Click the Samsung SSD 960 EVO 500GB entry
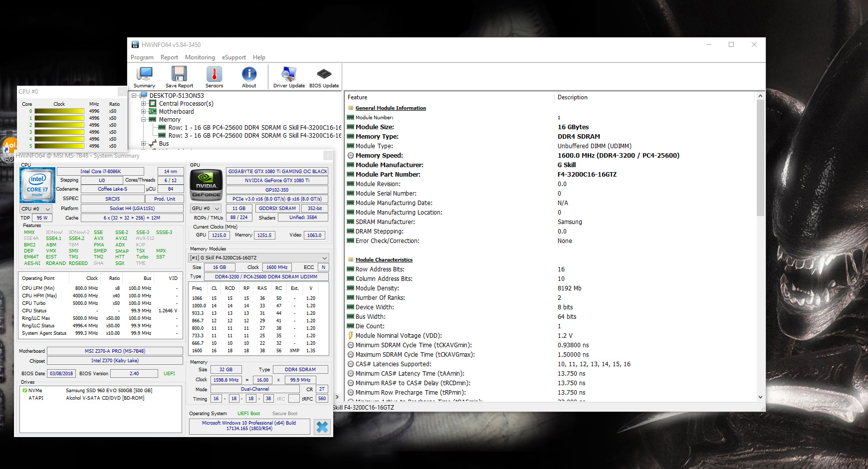Viewport: 868px width, 469px height. coord(109,391)
